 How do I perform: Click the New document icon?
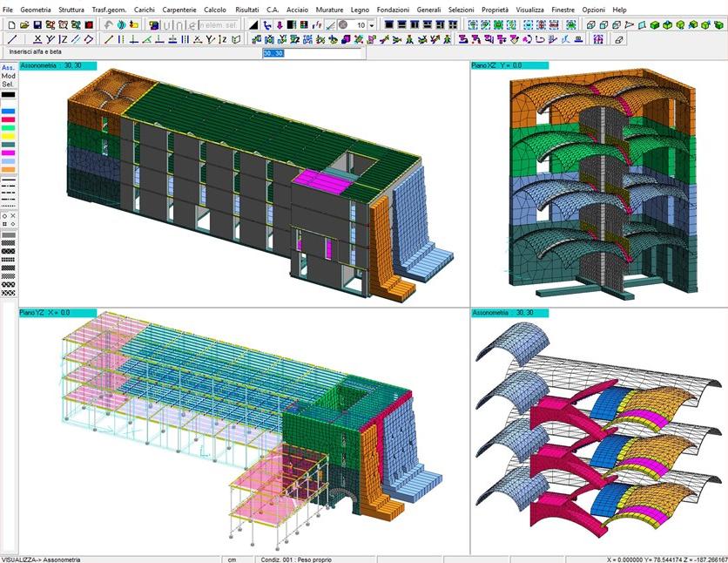(x=10, y=25)
